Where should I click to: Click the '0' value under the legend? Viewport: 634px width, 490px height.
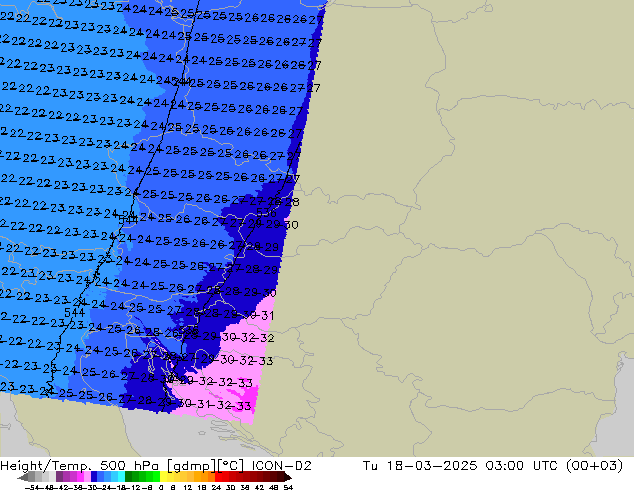[x=161, y=487]
